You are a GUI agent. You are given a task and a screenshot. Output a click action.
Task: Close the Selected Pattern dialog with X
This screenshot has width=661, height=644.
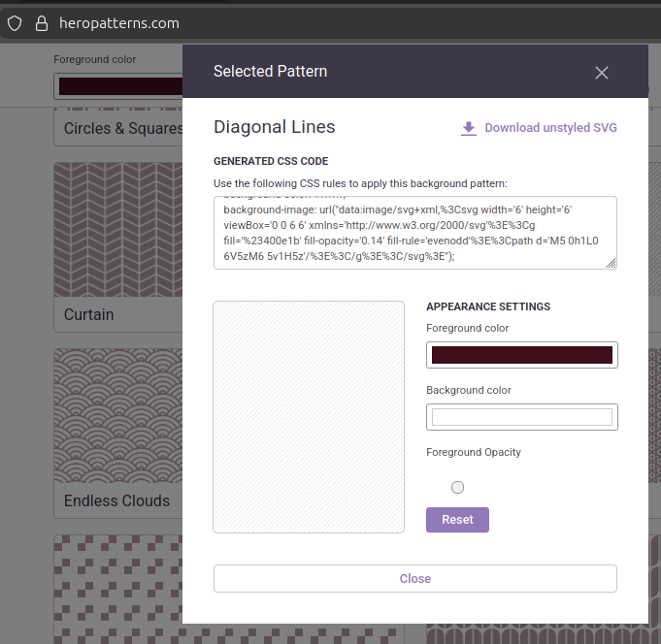click(x=602, y=73)
